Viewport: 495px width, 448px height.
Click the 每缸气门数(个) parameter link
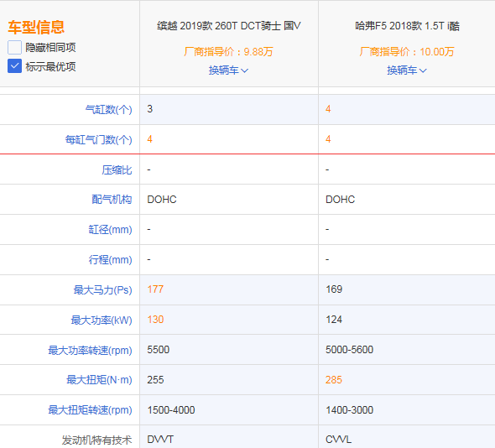(x=98, y=139)
